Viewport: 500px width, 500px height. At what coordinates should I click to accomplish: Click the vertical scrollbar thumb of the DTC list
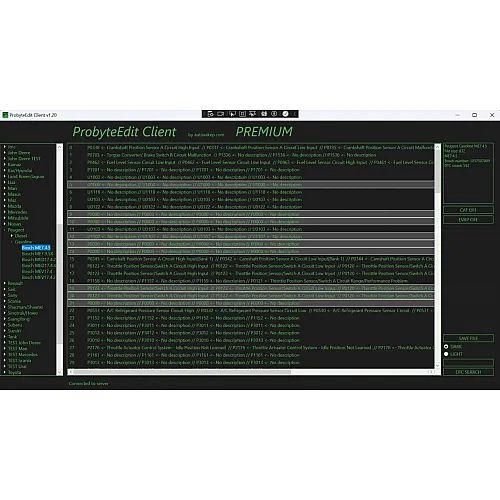click(x=437, y=171)
